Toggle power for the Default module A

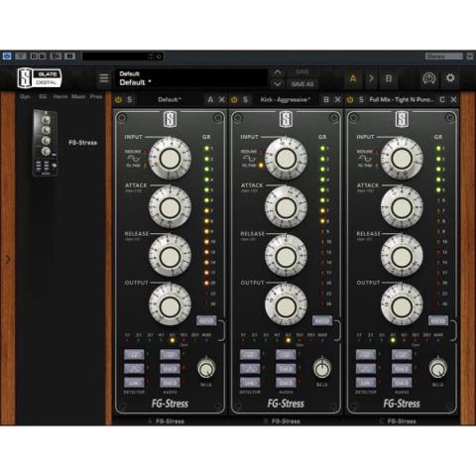point(118,99)
